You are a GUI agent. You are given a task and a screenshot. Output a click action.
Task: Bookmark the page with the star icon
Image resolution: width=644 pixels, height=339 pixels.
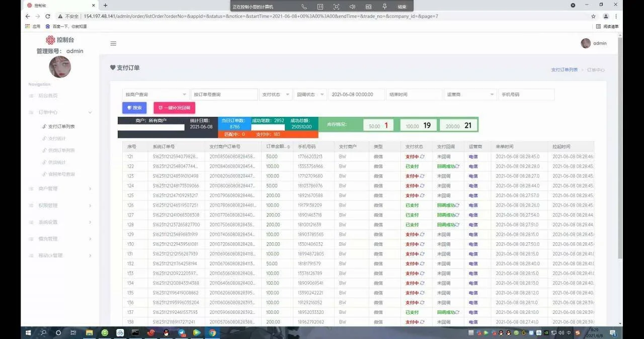tap(594, 16)
